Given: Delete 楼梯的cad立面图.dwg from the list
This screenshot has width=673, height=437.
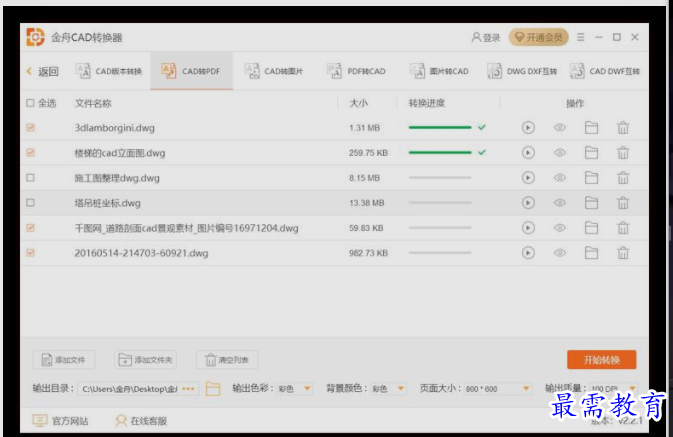Looking at the screenshot, I should click(x=623, y=152).
